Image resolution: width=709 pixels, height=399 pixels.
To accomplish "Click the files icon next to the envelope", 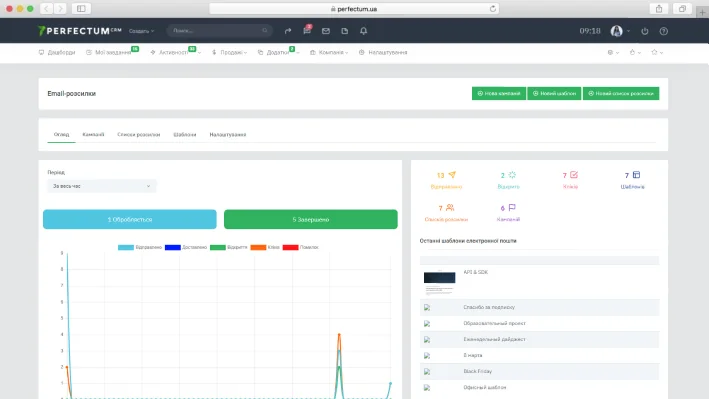I will (345, 31).
